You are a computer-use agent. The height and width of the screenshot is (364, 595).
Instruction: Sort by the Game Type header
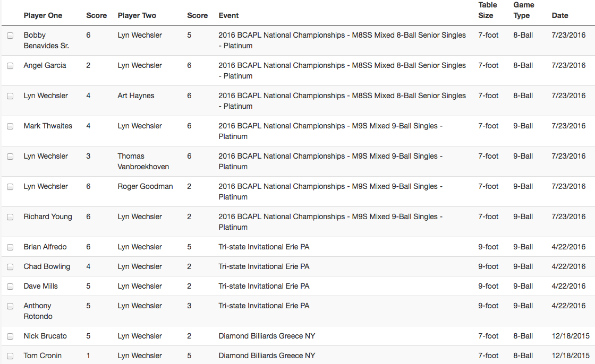coord(524,10)
